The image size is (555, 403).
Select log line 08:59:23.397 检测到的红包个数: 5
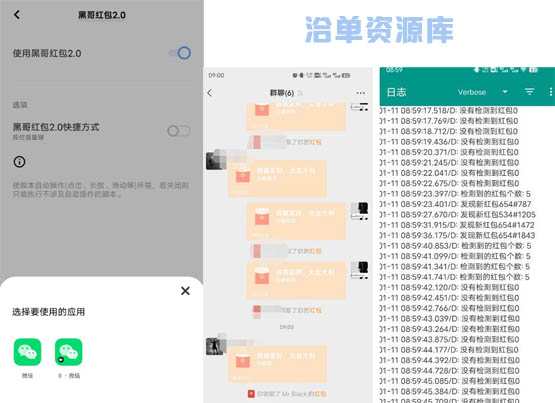click(455, 194)
